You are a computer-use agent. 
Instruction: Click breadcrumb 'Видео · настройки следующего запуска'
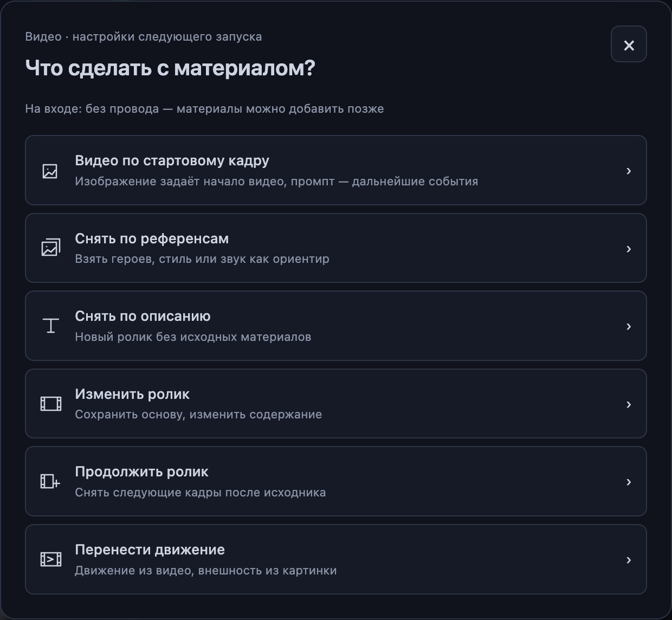click(144, 37)
